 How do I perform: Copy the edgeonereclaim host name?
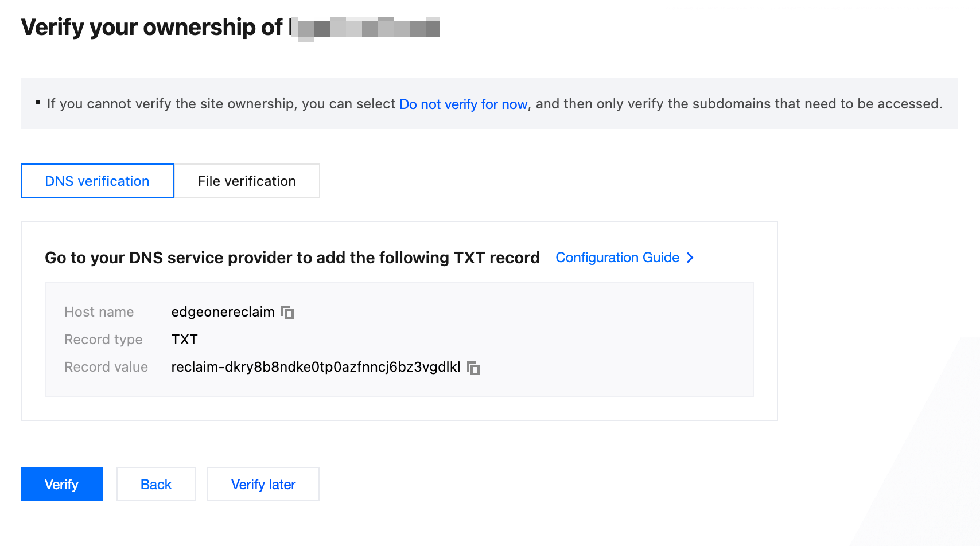click(287, 313)
